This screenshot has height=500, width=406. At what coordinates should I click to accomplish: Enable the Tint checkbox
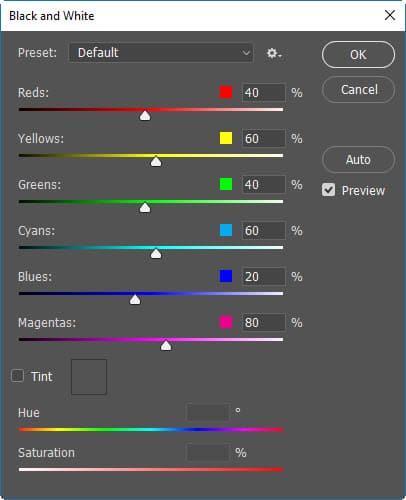tap(17, 376)
